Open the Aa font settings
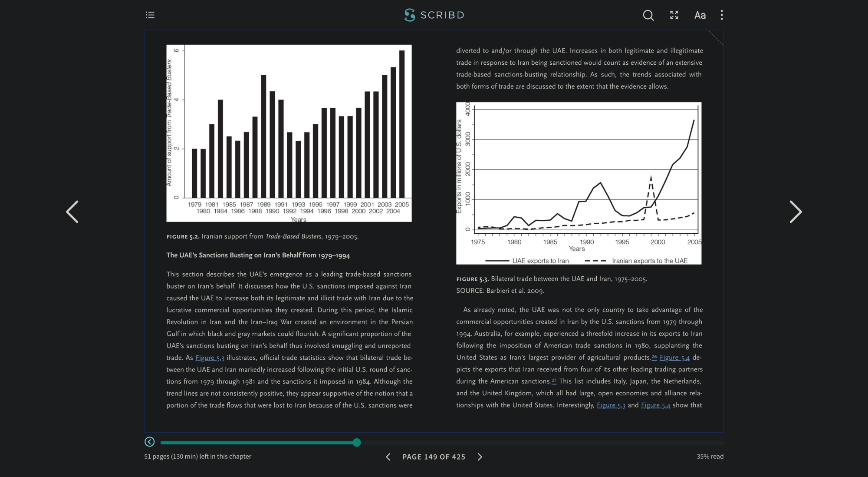Image resolution: width=868 pixels, height=477 pixels. point(700,15)
